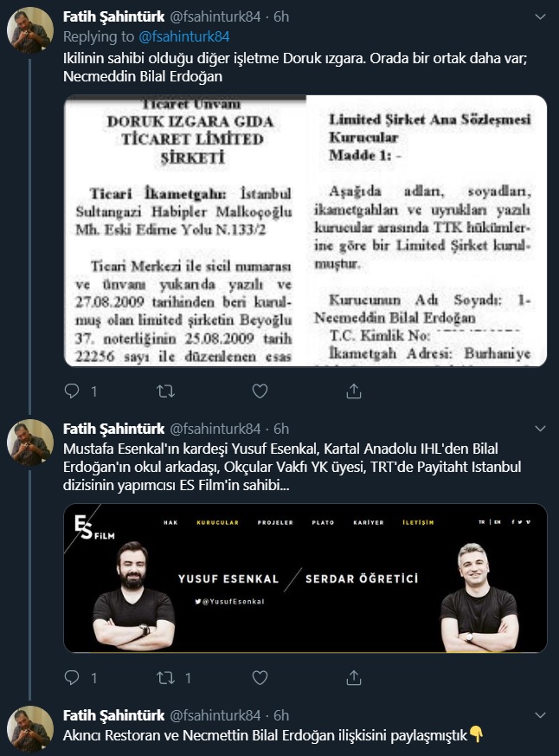Viewport: 559px width, 756px height.
Task: Reply to the Doruk ızgara tweet
Action: click(x=72, y=391)
